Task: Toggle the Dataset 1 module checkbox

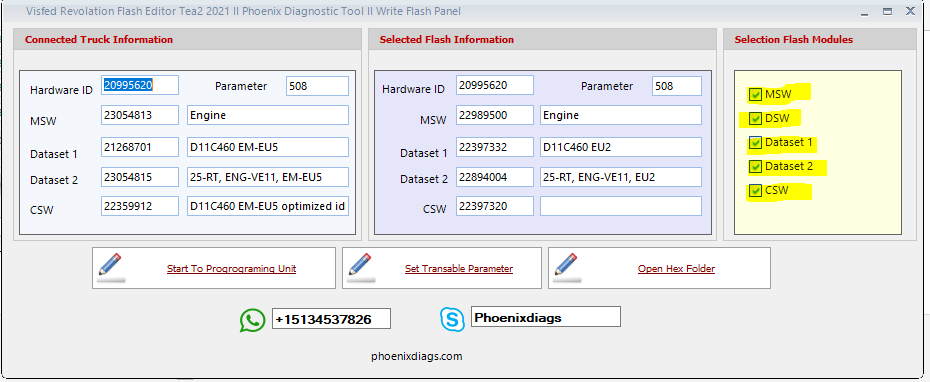Action: point(755,142)
